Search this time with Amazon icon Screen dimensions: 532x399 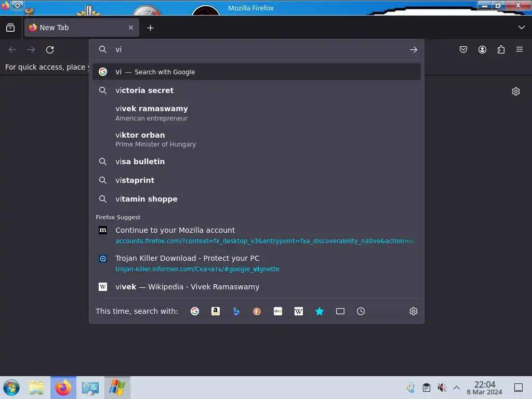(x=216, y=311)
